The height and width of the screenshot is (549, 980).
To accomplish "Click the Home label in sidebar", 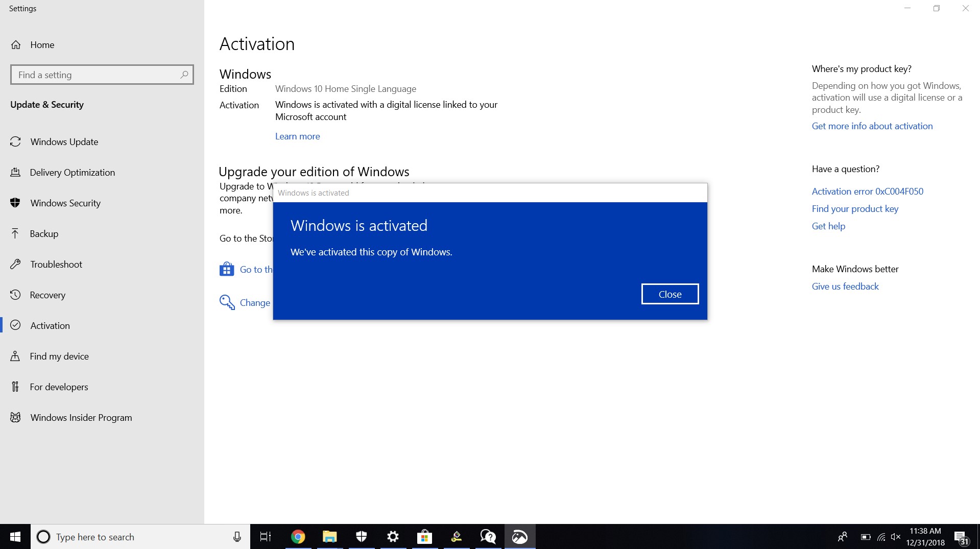I will click(x=42, y=45).
